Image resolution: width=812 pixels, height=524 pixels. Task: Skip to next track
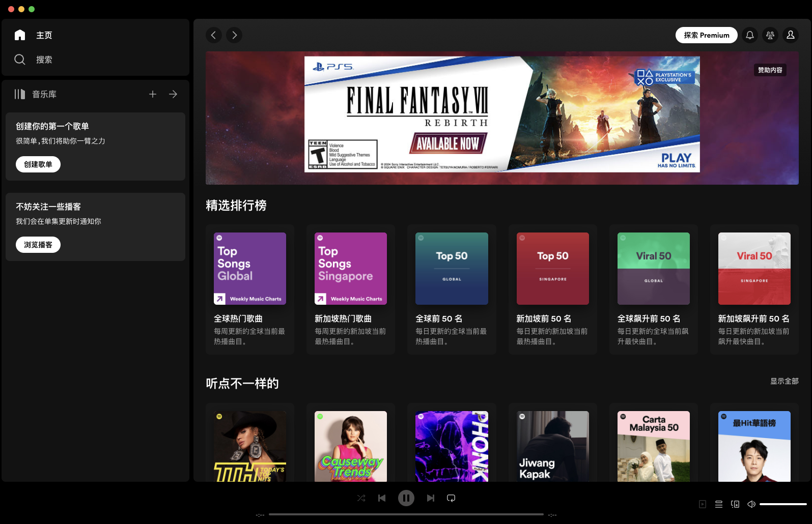(x=431, y=498)
